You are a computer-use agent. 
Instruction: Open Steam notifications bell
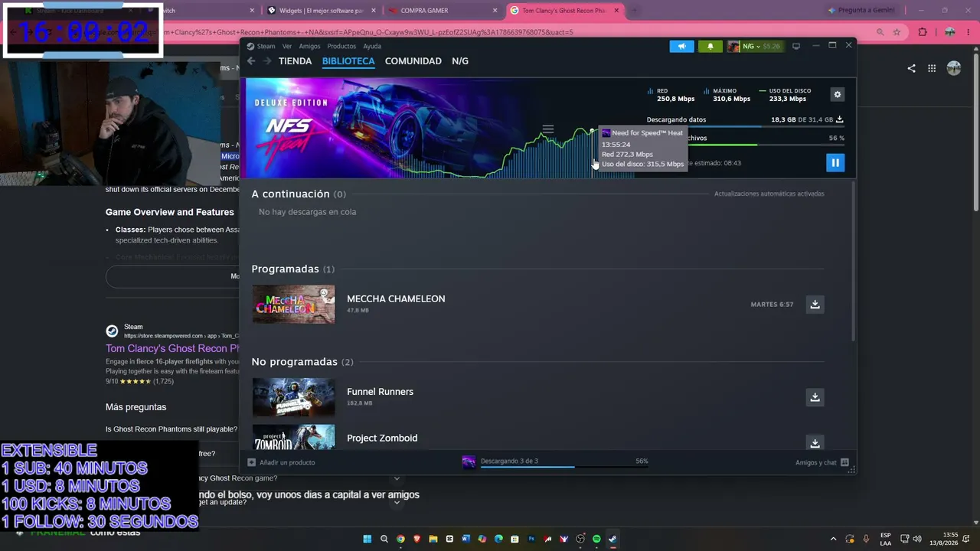pyautogui.click(x=710, y=46)
